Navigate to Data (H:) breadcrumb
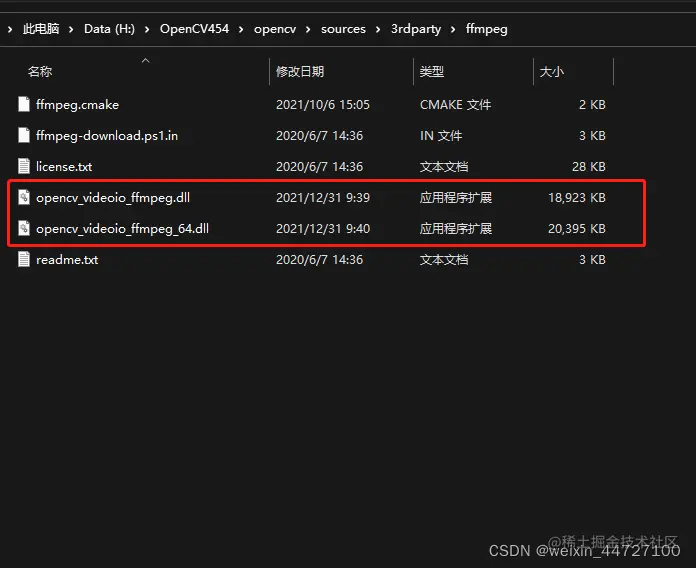Screen dimensions: 696x568 [109, 29]
